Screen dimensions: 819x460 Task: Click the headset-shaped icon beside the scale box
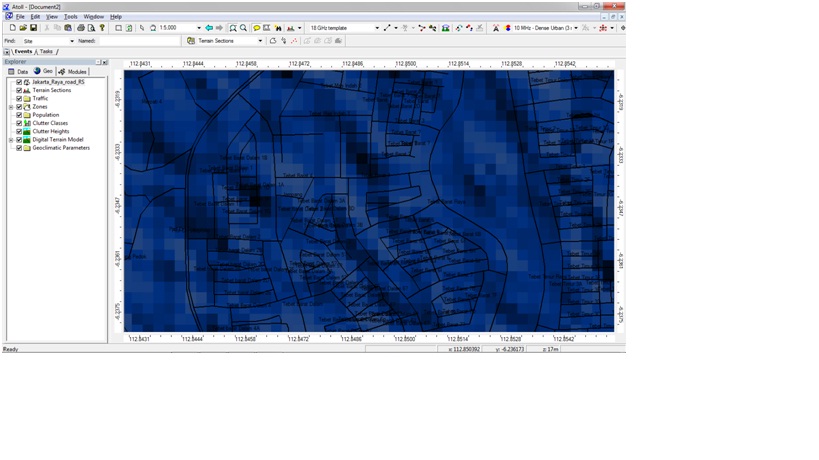coord(153,28)
